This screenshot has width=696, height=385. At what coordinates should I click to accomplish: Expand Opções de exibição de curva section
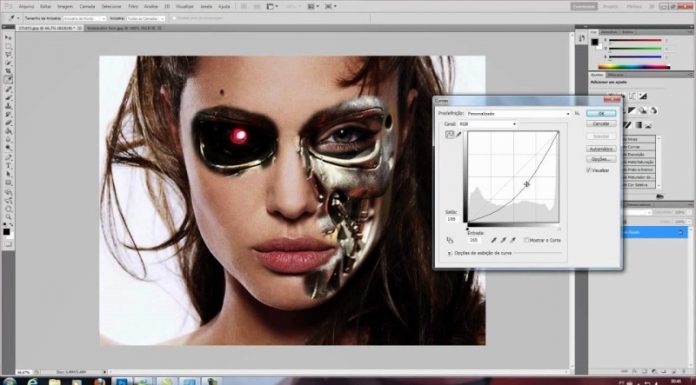click(x=450, y=253)
